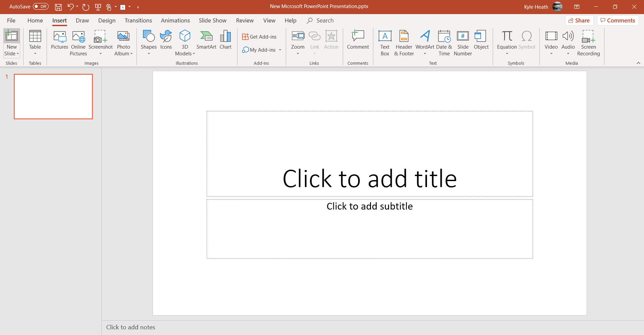Select the SmartArt tool
This screenshot has height=335, width=644.
pyautogui.click(x=206, y=42)
